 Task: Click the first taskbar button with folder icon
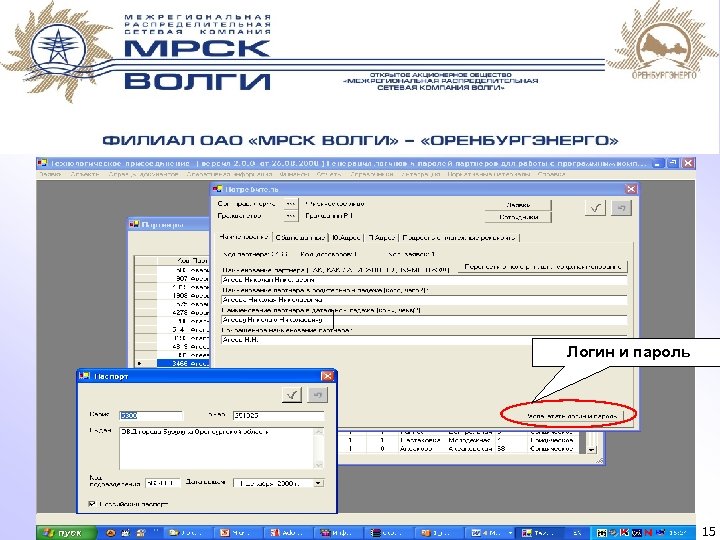pos(187,533)
